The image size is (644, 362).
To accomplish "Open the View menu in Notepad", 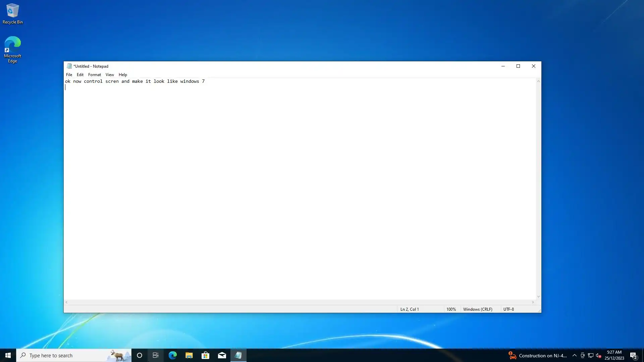I will [110, 75].
